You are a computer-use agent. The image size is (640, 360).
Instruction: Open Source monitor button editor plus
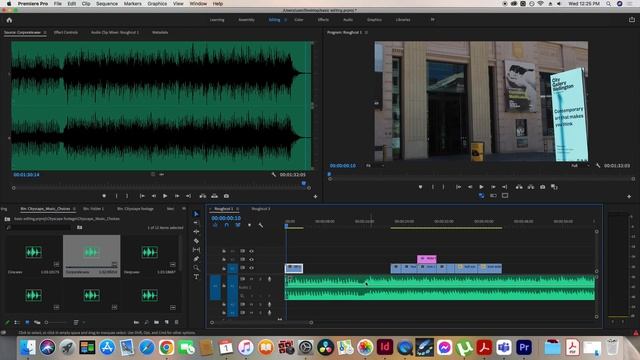[315, 196]
